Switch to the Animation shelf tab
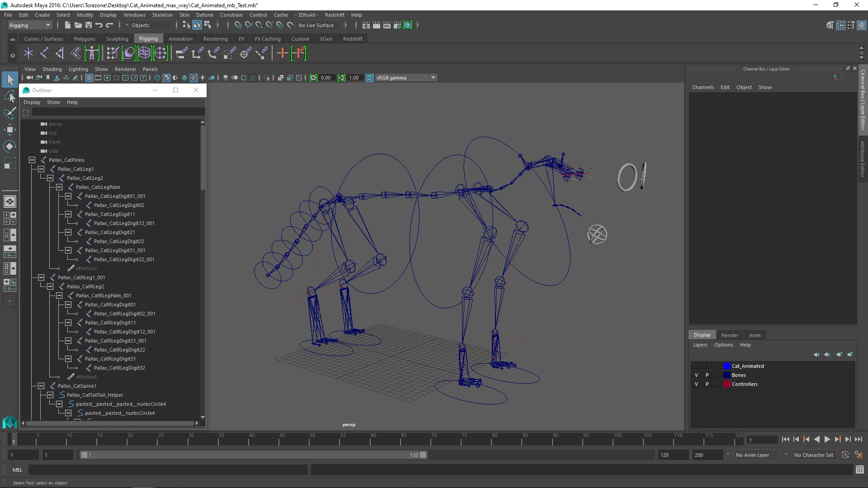Viewport: 868px width, 488px height. click(x=180, y=39)
